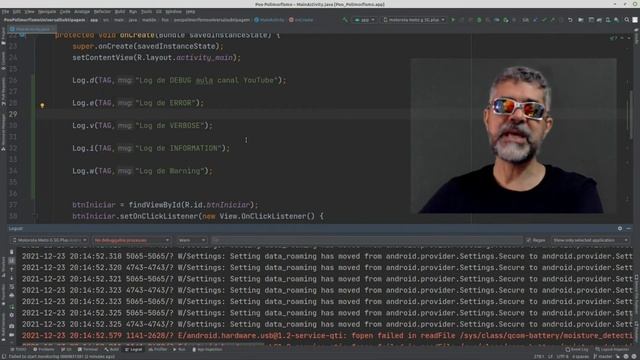Click the Git commit checkmark icon
This screenshot has width=640, height=360.
click(x=544, y=20)
